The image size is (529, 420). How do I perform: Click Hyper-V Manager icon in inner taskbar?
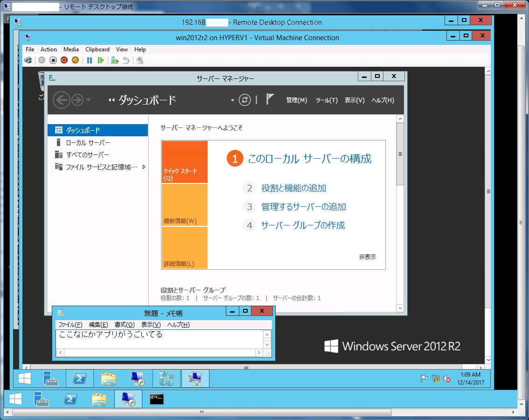click(167, 378)
